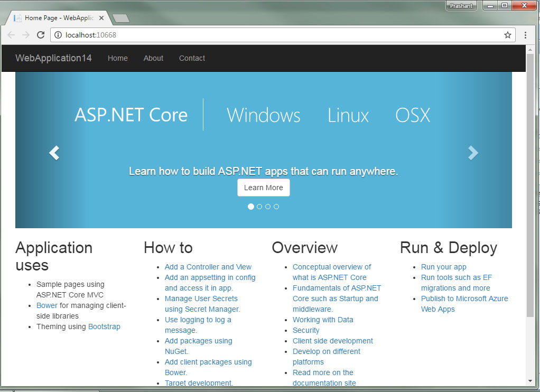540x392 pixels.
Task: Open 'Add client packages using Bower' link
Action: (208, 367)
